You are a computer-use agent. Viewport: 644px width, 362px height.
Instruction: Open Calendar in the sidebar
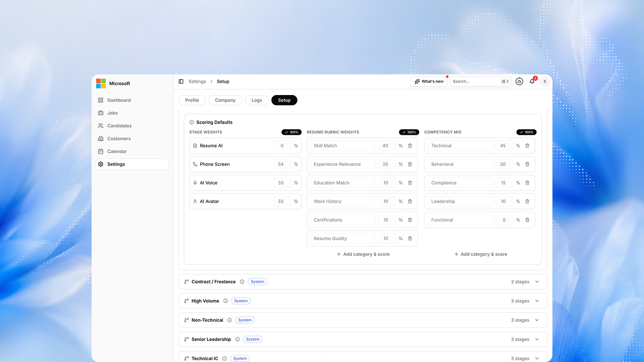pyautogui.click(x=132, y=151)
